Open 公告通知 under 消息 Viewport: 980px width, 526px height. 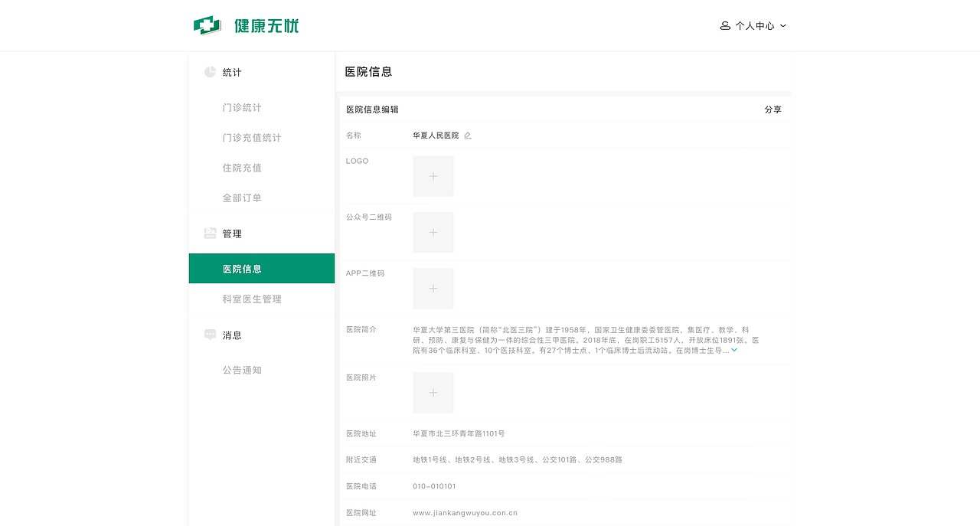(x=241, y=370)
